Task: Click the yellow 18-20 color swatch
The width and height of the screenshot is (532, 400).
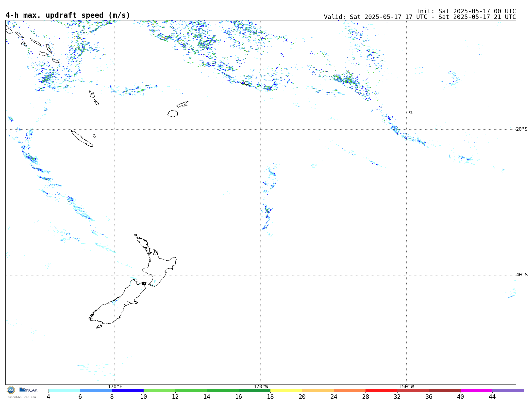Action: [286, 390]
